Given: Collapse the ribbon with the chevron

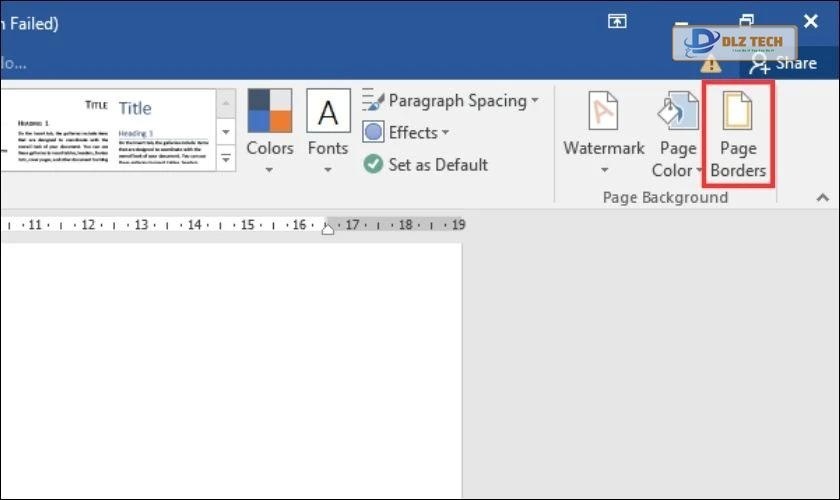Looking at the screenshot, I should [823, 197].
